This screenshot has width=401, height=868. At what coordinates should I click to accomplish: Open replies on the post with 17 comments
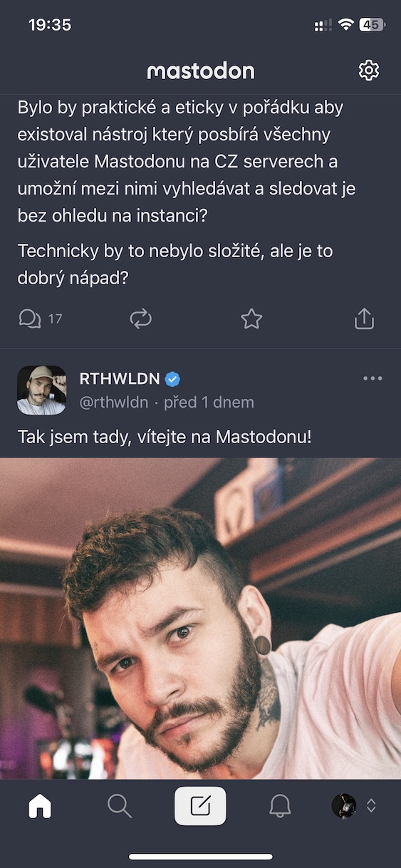[x=40, y=319]
